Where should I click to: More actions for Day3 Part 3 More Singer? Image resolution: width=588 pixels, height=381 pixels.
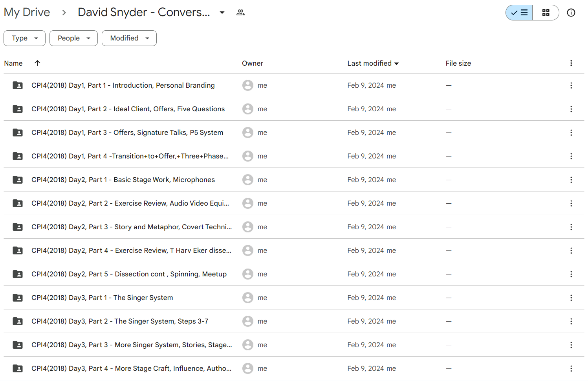tap(571, 345)
